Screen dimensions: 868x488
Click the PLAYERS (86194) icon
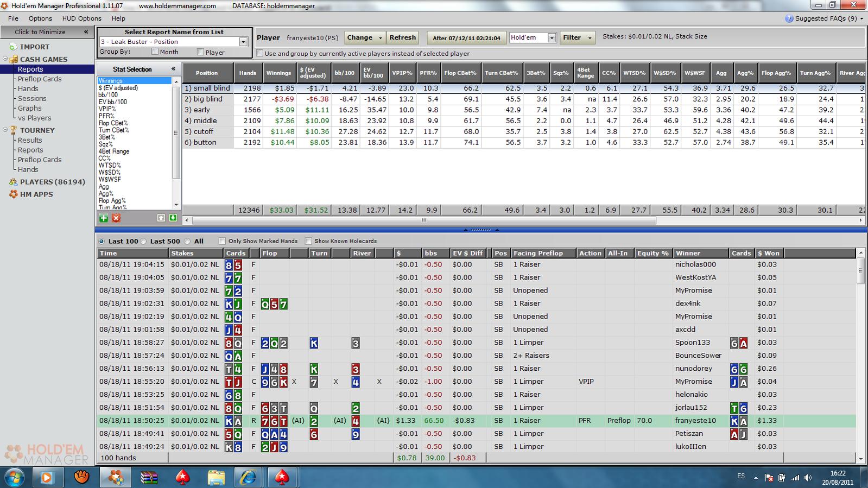13,182
